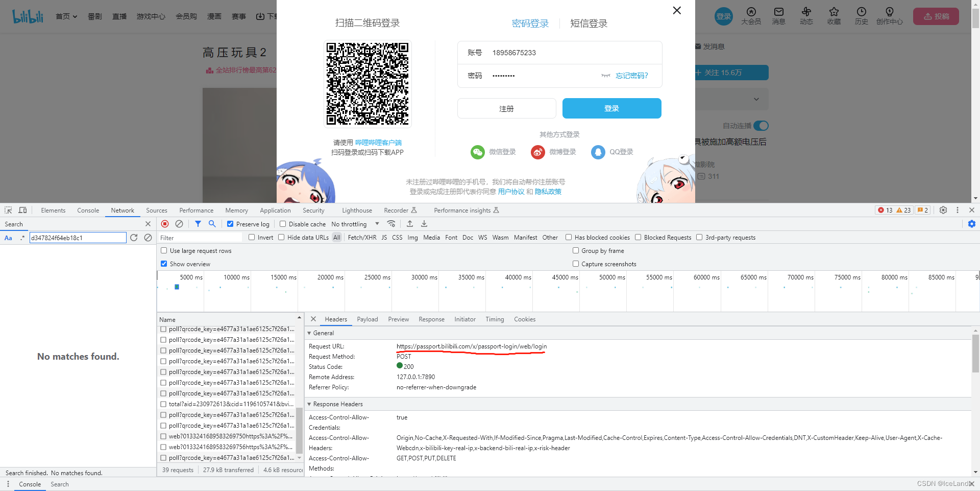Stop recording the network log

(164, 224)
